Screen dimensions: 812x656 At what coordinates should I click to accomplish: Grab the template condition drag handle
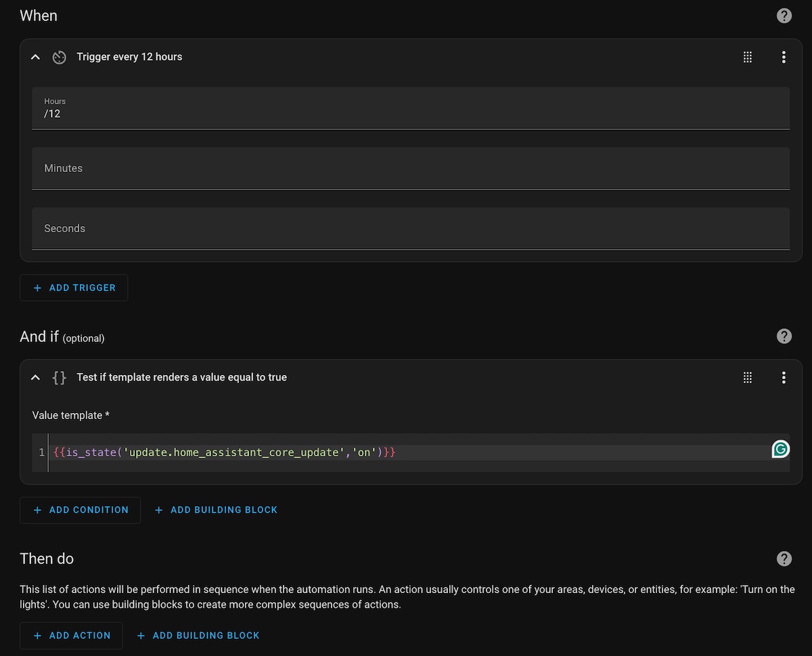click(748, 377)
